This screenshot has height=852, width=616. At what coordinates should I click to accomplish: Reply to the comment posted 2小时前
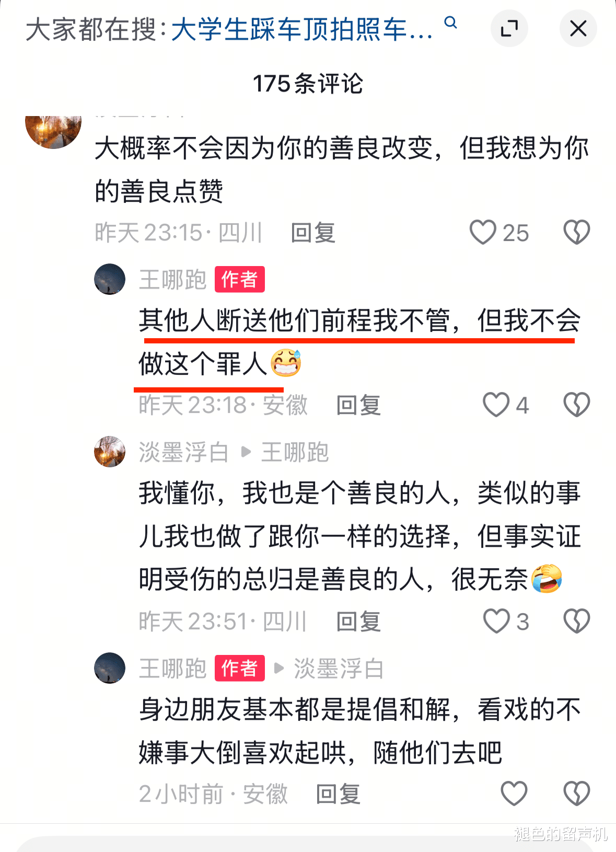point(339,794)
